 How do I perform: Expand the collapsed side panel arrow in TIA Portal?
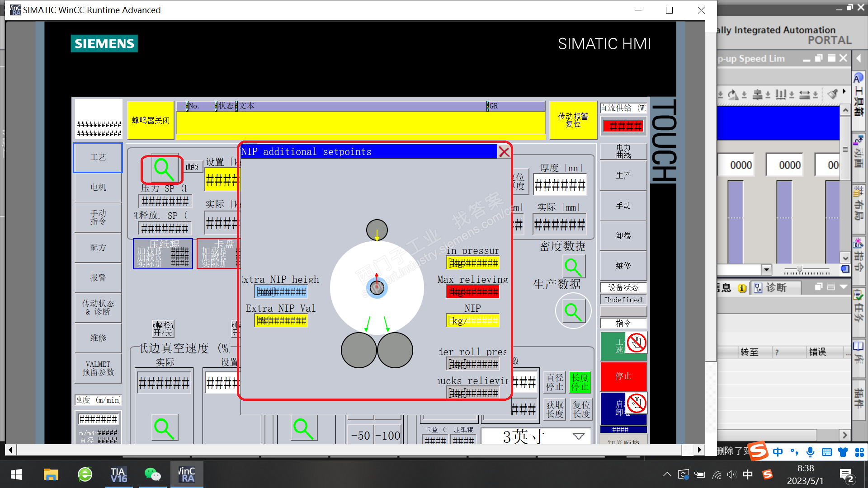pos(859,58)
